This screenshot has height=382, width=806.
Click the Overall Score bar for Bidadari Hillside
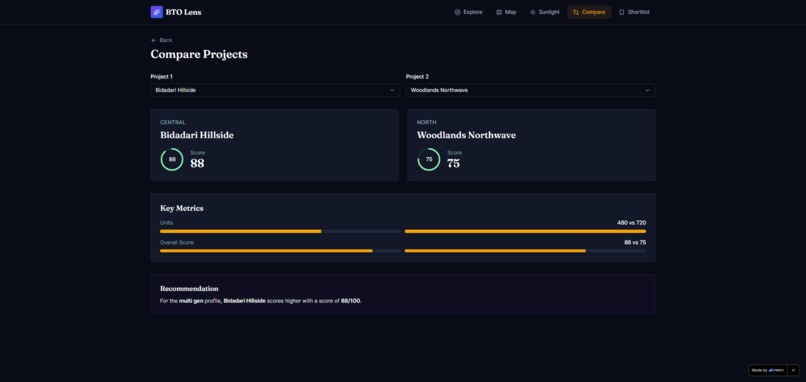click(x=281, y=251)
